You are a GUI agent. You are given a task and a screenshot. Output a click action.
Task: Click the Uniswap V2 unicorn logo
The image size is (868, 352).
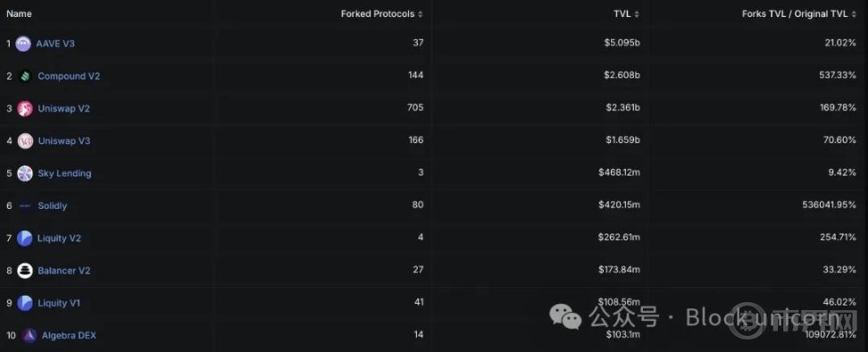pyautogui.click(x=25, y=108)
